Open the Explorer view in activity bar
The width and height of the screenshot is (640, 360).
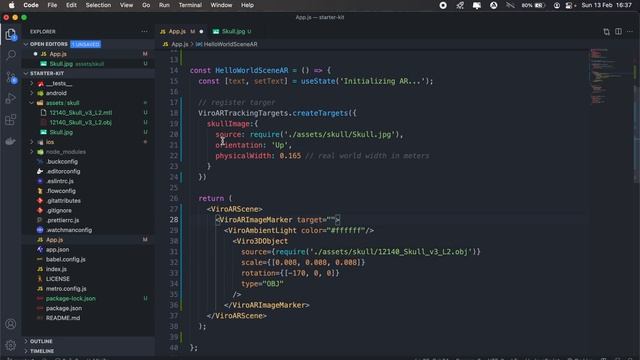(11, 34)
